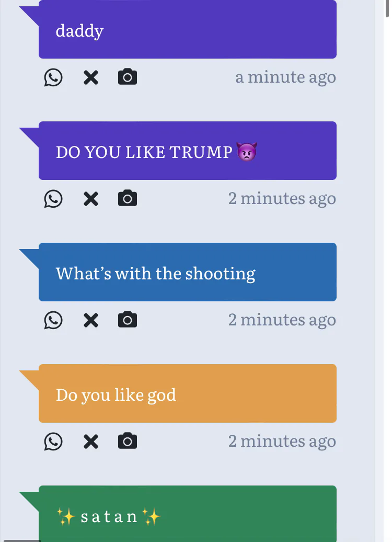Capture "Do you like god" with camera icon

click(128, 442)
